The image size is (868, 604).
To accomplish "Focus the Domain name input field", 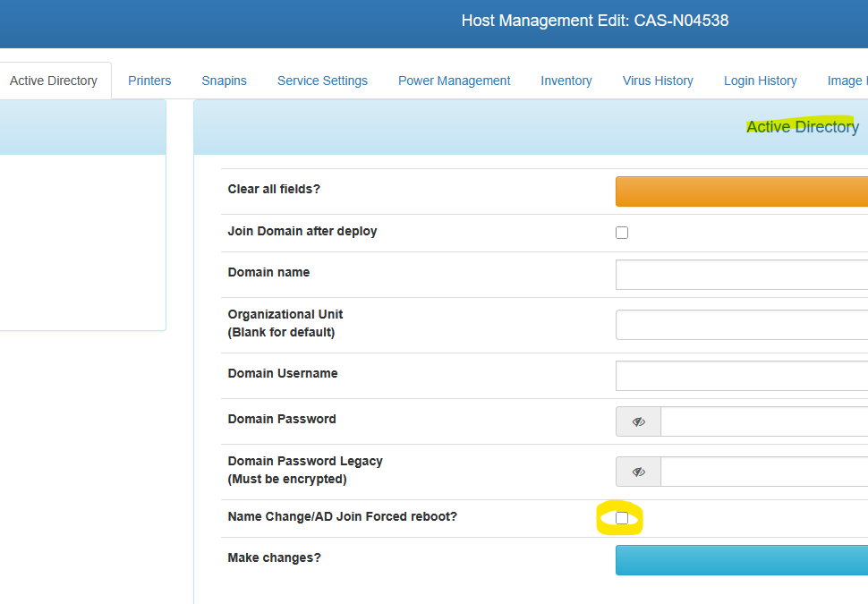I will [x=742, y=275].
